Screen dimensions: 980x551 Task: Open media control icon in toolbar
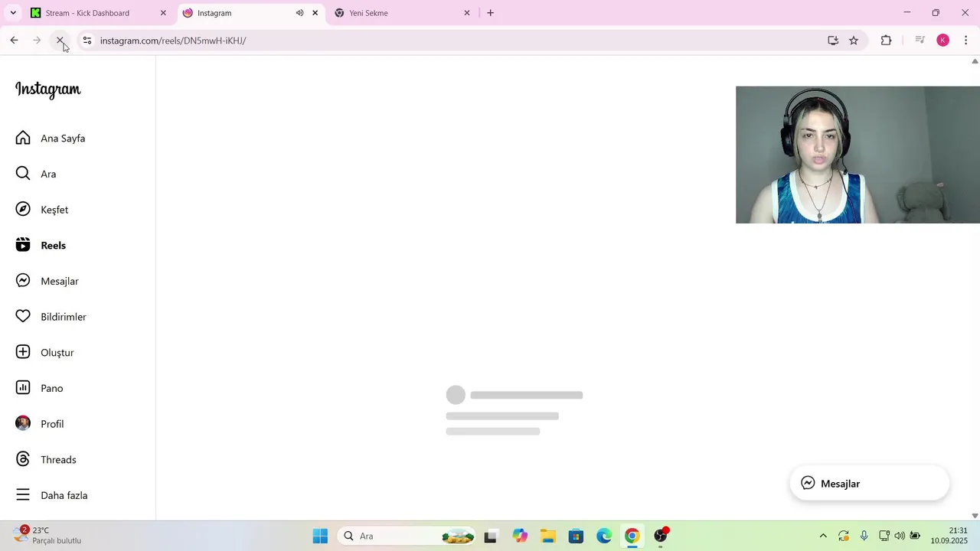point(920,41)
